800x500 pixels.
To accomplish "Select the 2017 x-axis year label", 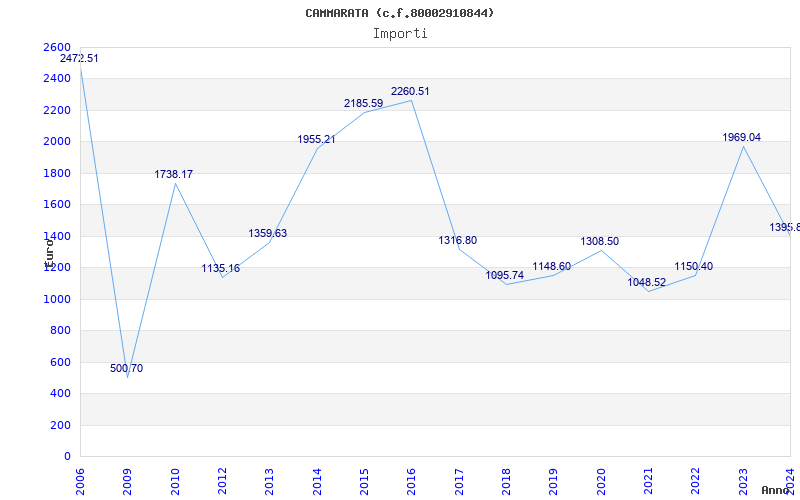I will point(459,481).
